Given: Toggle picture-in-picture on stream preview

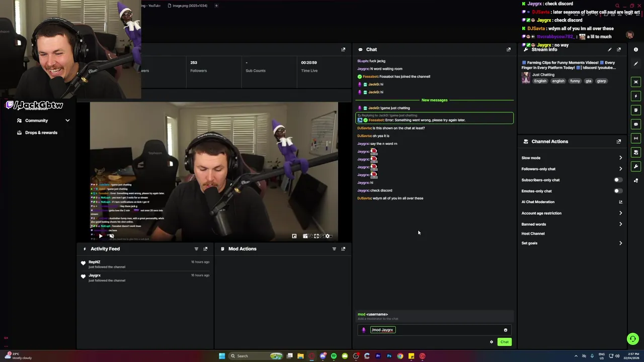Looking at the screenshot, I should pyautogui.click(x=294, y=236).
